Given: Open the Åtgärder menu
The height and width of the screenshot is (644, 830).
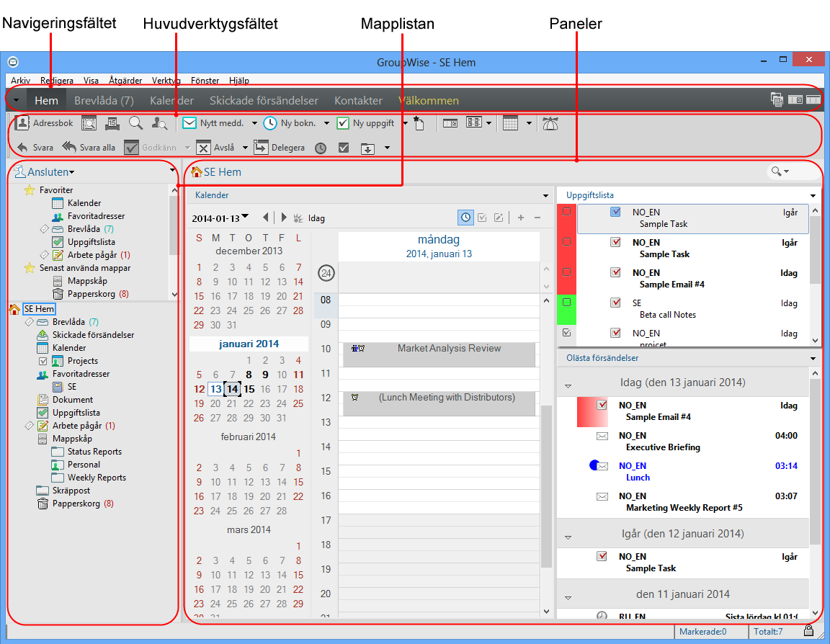Looking at the screenshot, I should 125,81.
